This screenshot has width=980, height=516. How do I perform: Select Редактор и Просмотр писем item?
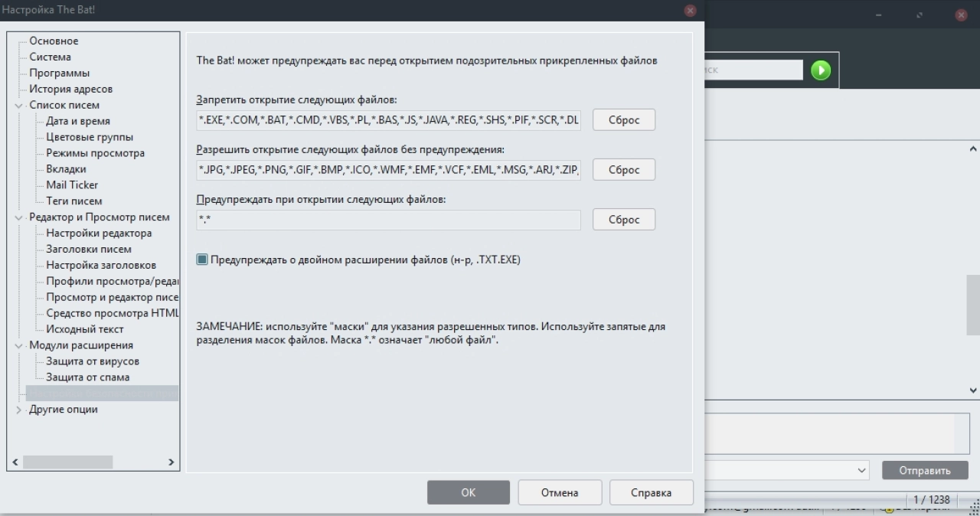click(x=100, y=217)
